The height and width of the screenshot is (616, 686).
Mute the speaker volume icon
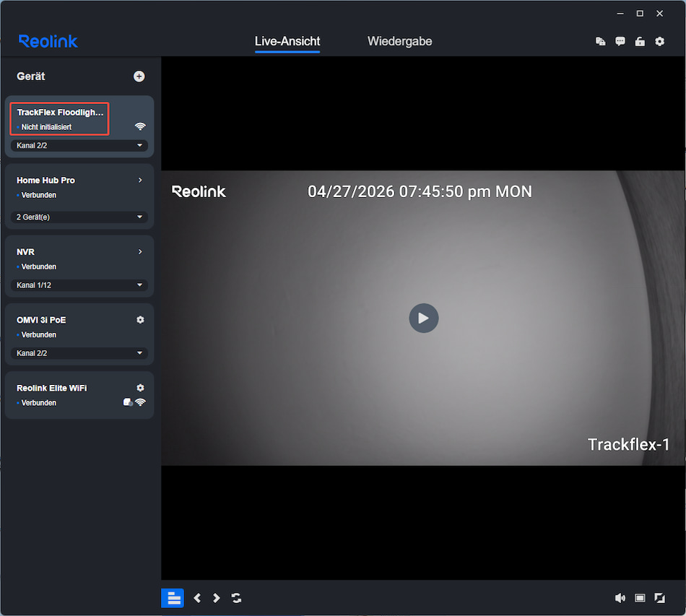point(620,598)
